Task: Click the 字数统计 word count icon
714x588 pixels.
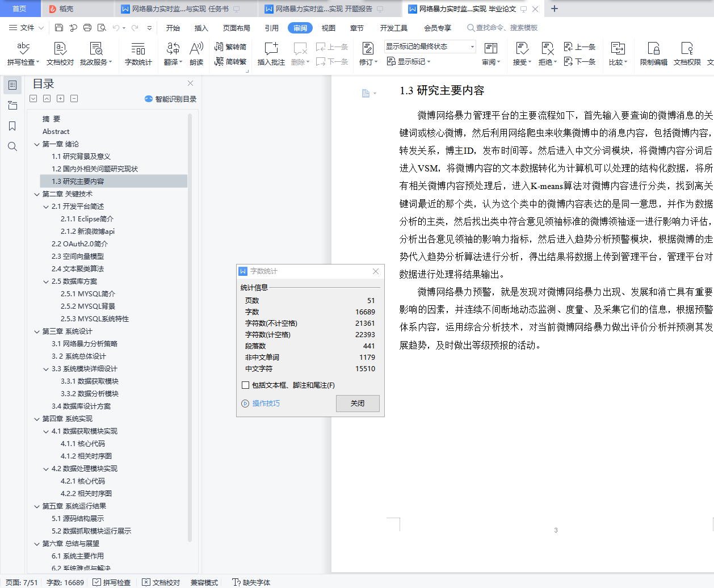Action: (x=138, y=54)
